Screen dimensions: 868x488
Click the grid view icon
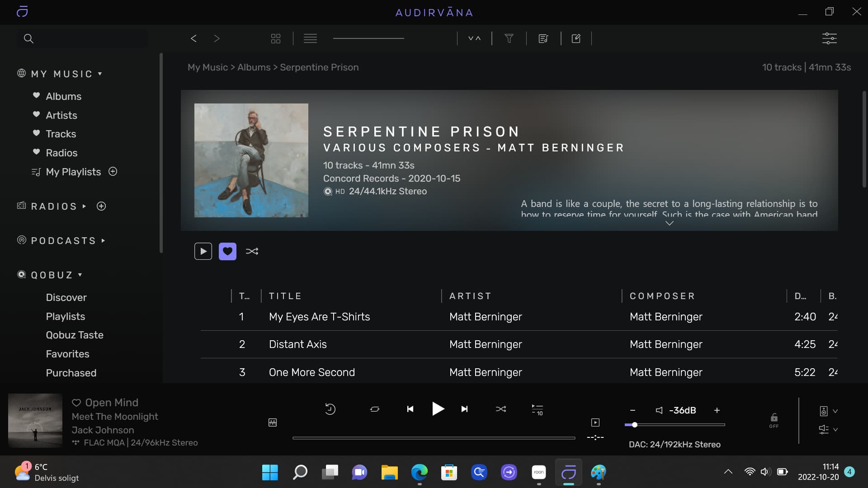point(275,39)
